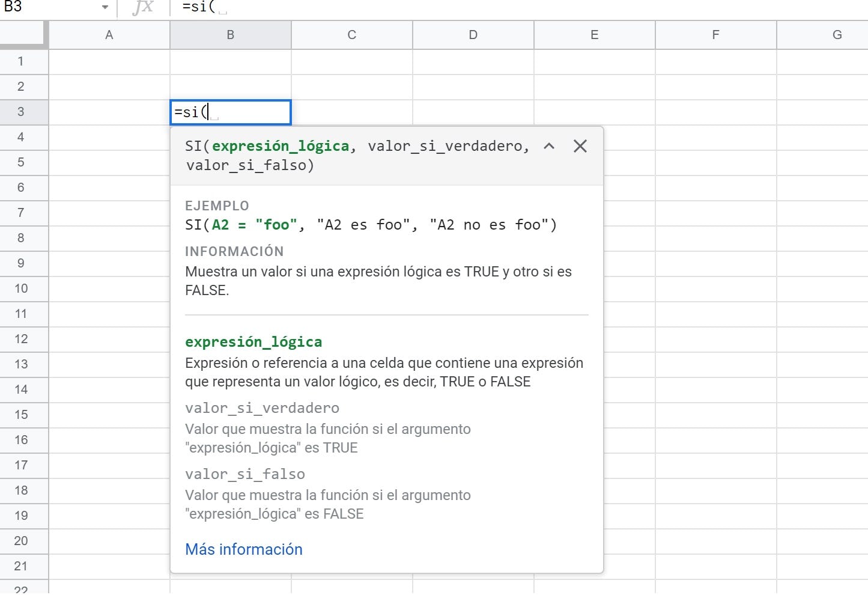Click the select-all corner box
This screenshot has width=868, height=595.
pyautogui.click(x=23, y=34)
